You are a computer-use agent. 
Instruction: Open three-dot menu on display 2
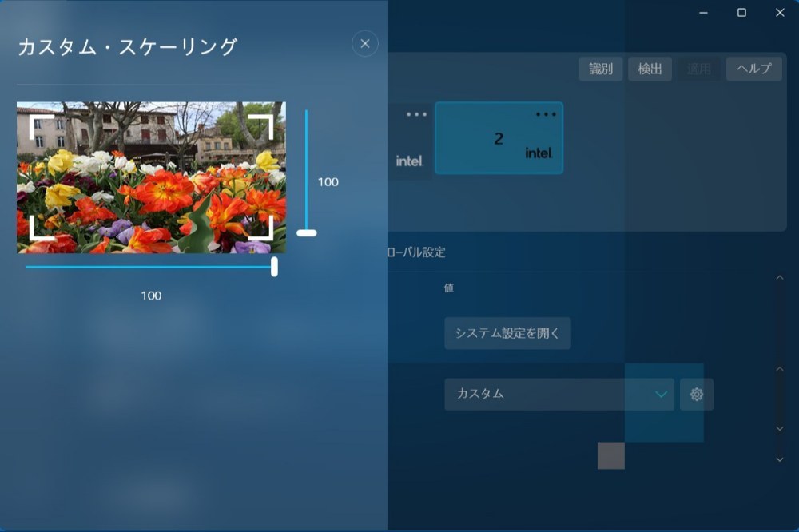tap(546, 114)
